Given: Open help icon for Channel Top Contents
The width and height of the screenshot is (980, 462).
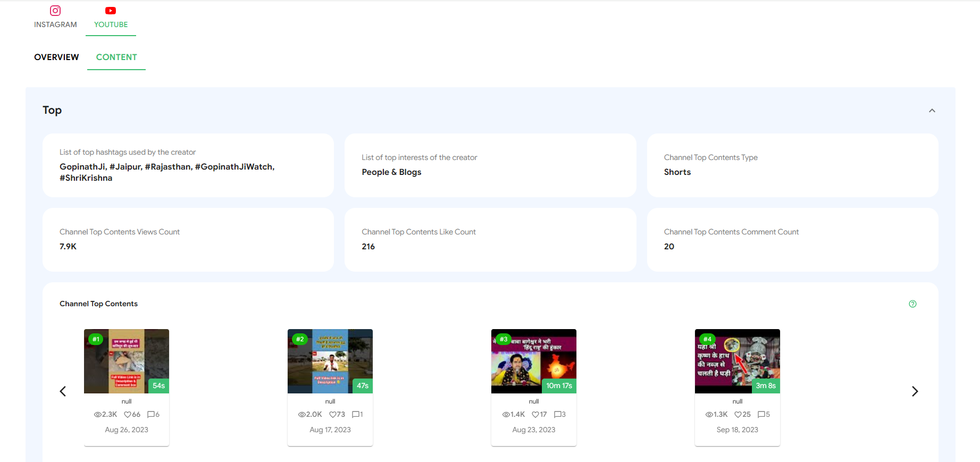Looking at the screenshot, I should 912,304.
